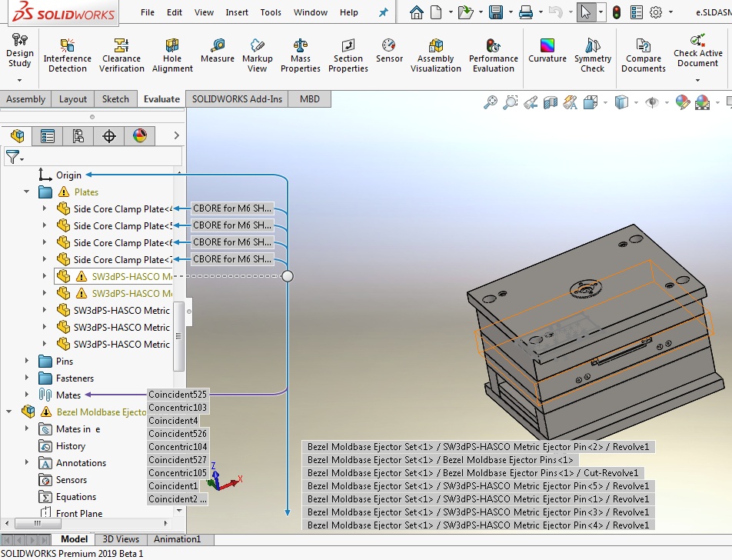Image resolution: width=732 pixels, height=560 pixels.
Task: Open Markup View
Action: coord(258,55)
